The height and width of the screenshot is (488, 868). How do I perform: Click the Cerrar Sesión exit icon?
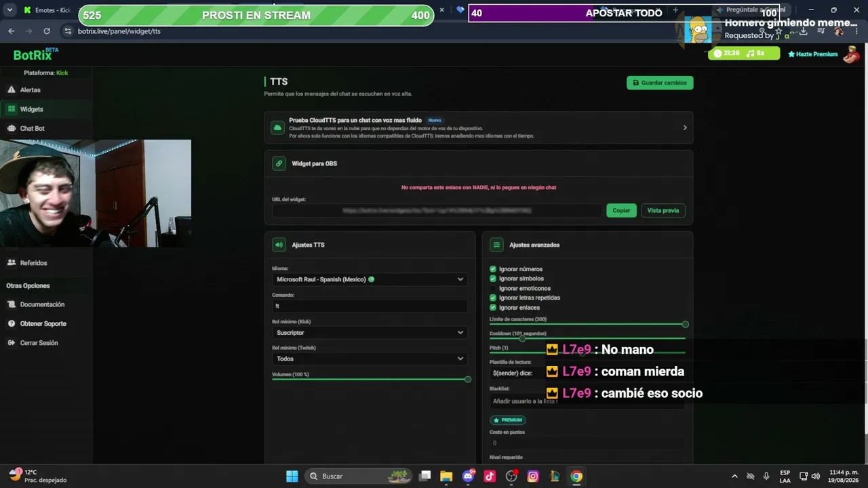coord(12,343)
